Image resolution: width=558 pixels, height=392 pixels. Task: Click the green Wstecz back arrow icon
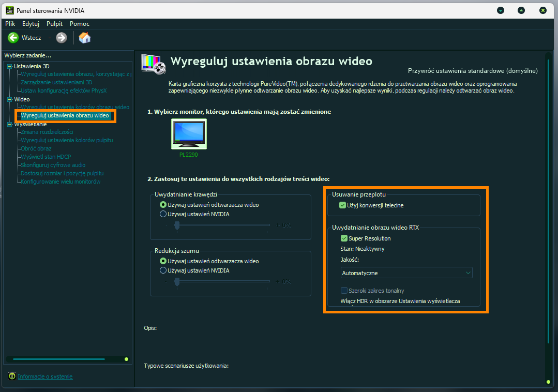(13, 38)
